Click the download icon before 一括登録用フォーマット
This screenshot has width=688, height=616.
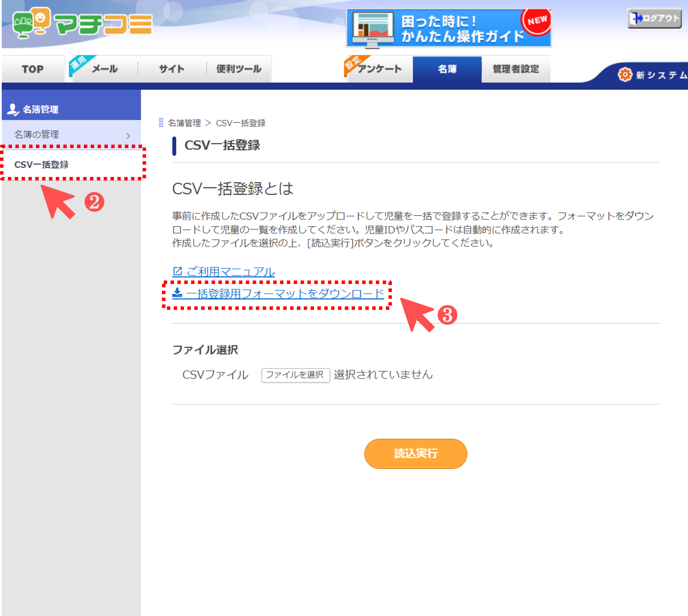pos(177,292)
